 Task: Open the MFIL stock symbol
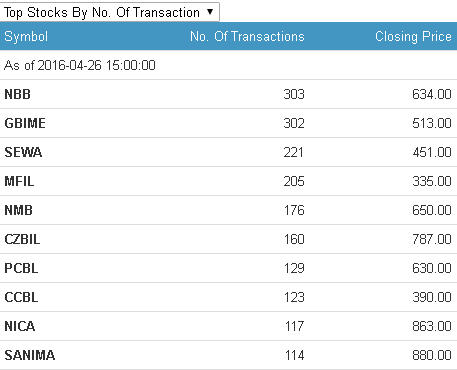click(19, 181)
